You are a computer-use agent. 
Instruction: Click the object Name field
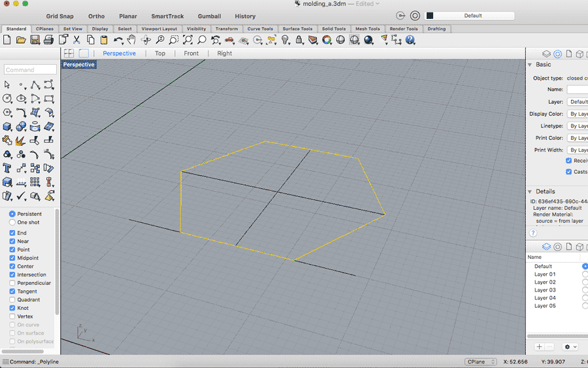pos(578,90)
